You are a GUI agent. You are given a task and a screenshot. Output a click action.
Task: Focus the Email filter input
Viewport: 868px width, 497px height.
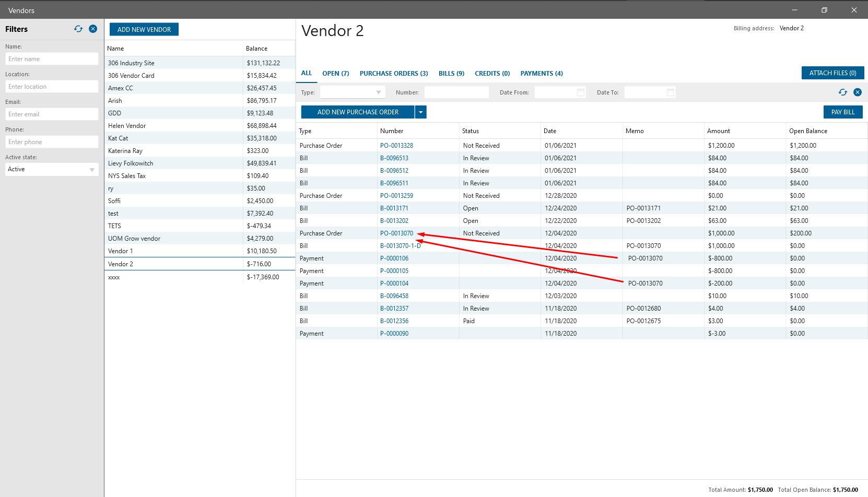click(52, 114)
